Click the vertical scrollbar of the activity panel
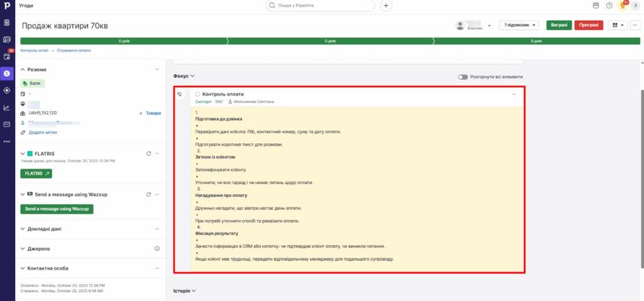Image resolution: width=644 pixels, height=301 pixels. pos(642,178)
